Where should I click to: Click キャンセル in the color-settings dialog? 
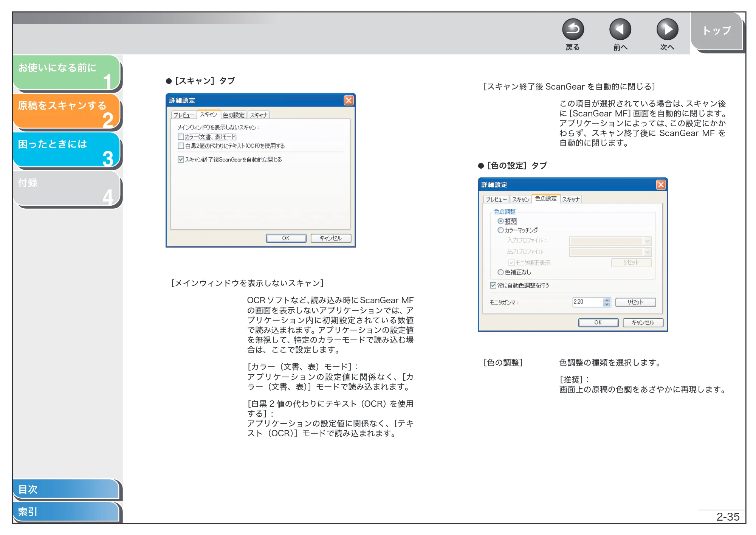click(x=643, y=323)
